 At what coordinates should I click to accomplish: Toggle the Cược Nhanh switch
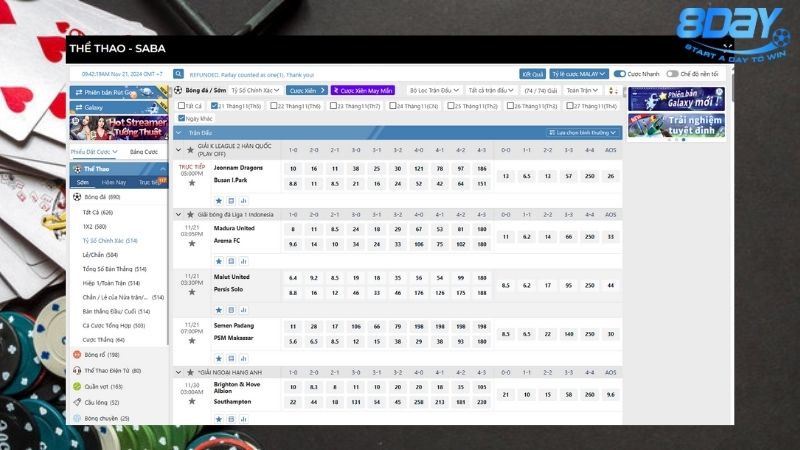coord(620,74)
